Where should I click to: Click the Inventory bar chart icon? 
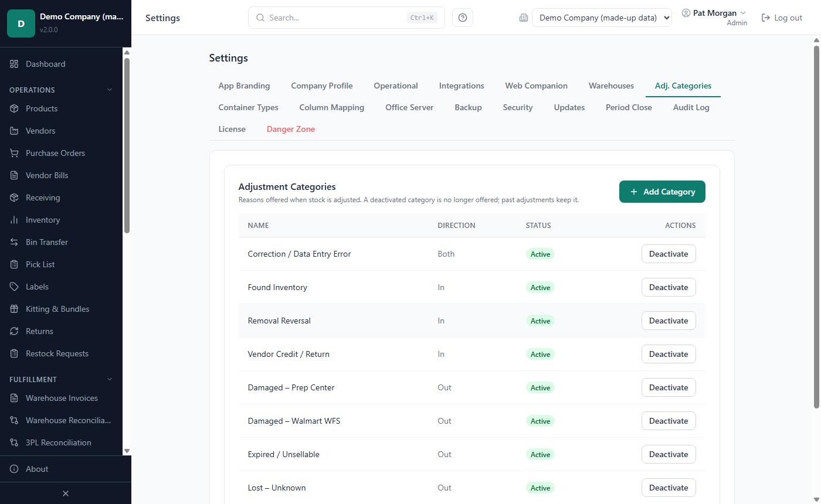point(14,220)
